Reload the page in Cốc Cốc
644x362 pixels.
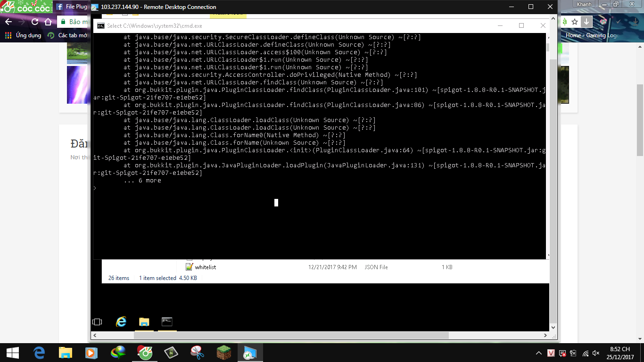point(34,22)
